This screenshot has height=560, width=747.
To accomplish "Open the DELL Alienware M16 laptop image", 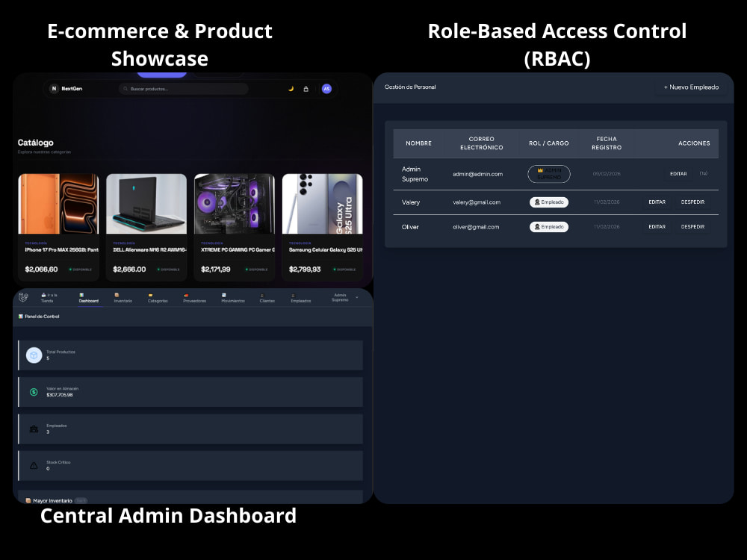I will 146,204.
